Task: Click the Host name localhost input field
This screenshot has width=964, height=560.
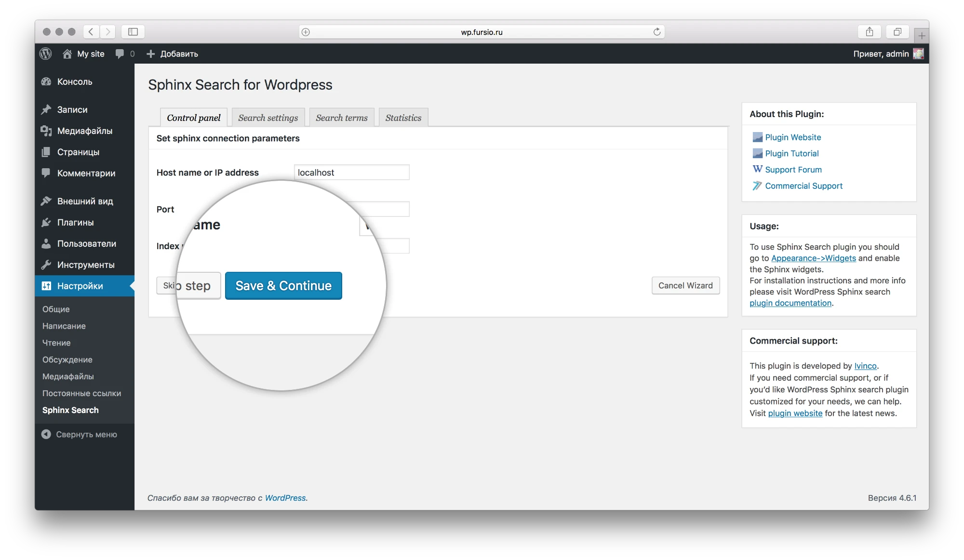Action: (x=351, y=173)
